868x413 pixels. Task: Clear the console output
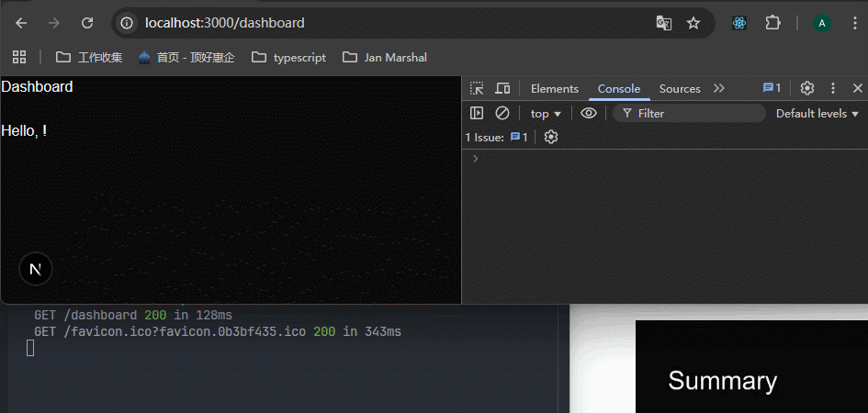click(502, 113)
